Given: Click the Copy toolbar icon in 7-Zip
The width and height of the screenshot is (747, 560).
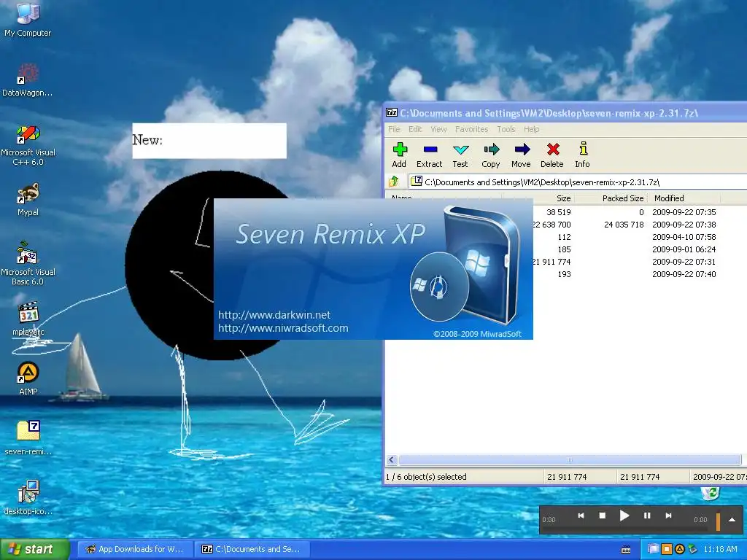Looking at the screenshot, I should click(491, 155).
